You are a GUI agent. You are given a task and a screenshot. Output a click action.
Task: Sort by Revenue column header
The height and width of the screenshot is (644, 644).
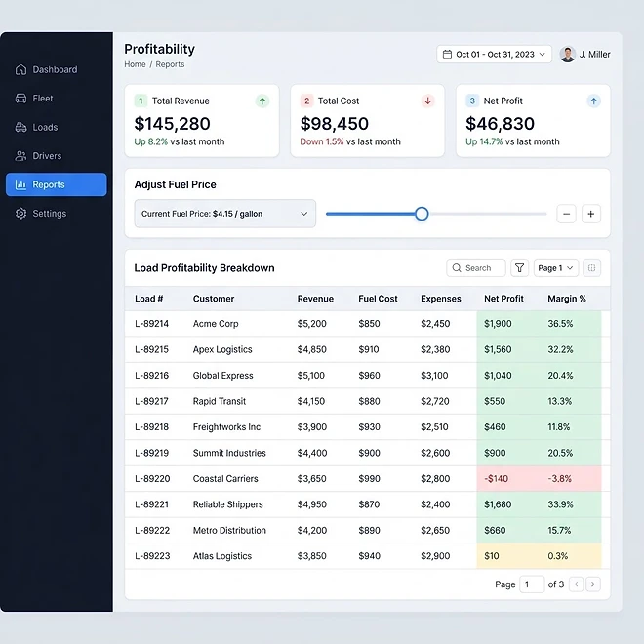315,299
